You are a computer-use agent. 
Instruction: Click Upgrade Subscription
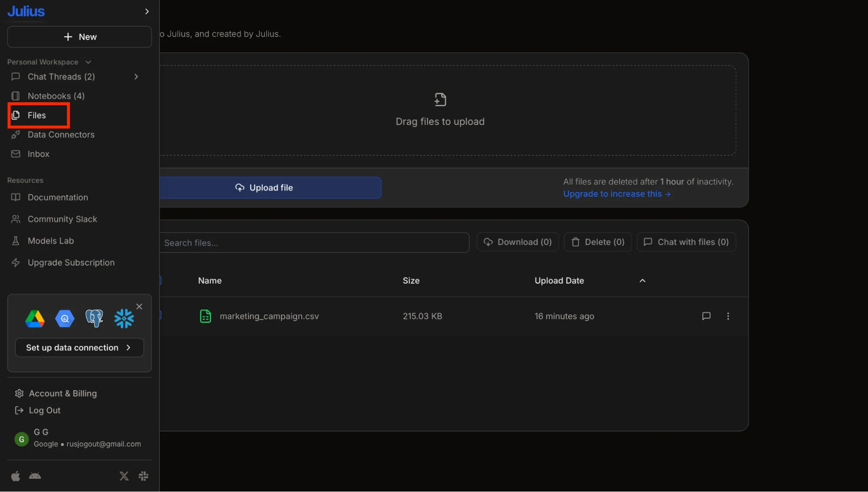pyautogui.click(x=71, y=263)
